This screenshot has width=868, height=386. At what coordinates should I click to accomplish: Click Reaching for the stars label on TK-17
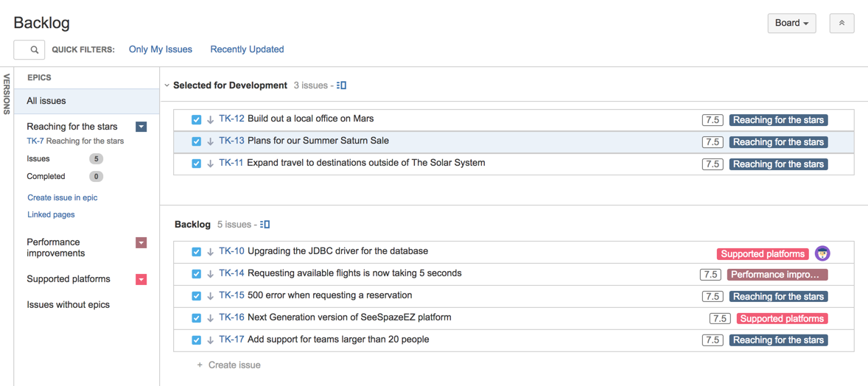tap(778, 340)
